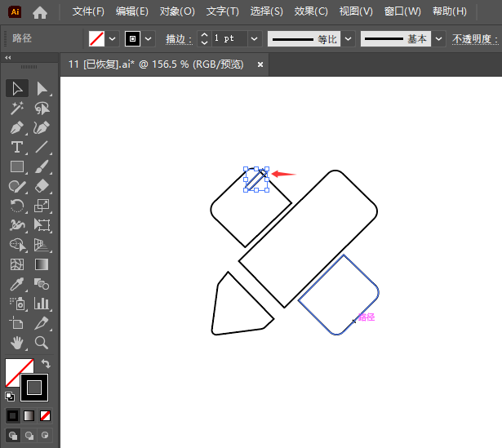The width and height of the screenshot is (502, 448).
Task: Open the stroke weight dropdown
Action: 255,38
